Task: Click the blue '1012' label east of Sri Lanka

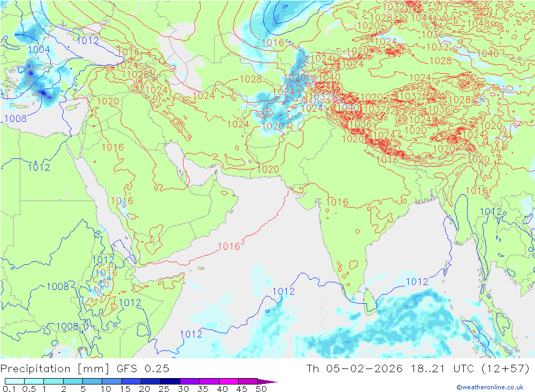Action: 417,281
